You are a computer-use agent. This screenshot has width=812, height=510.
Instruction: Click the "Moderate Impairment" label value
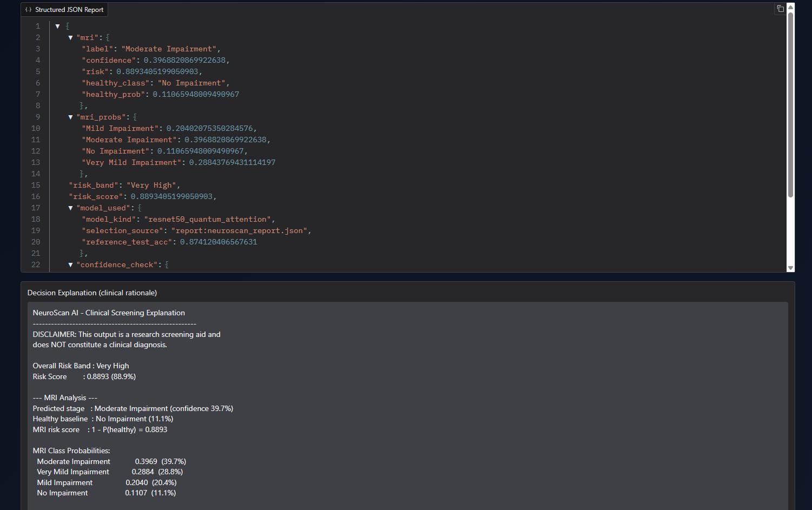click(x=169, y=49)
